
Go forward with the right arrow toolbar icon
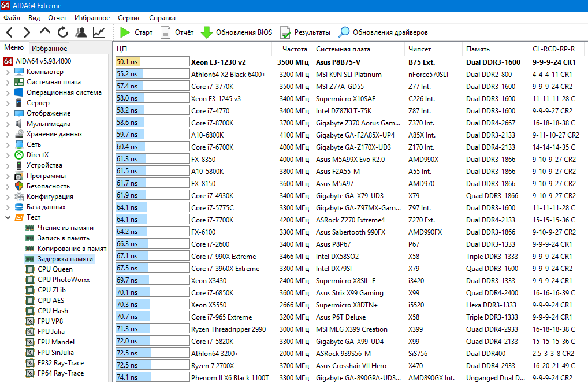tap(27, 32)
